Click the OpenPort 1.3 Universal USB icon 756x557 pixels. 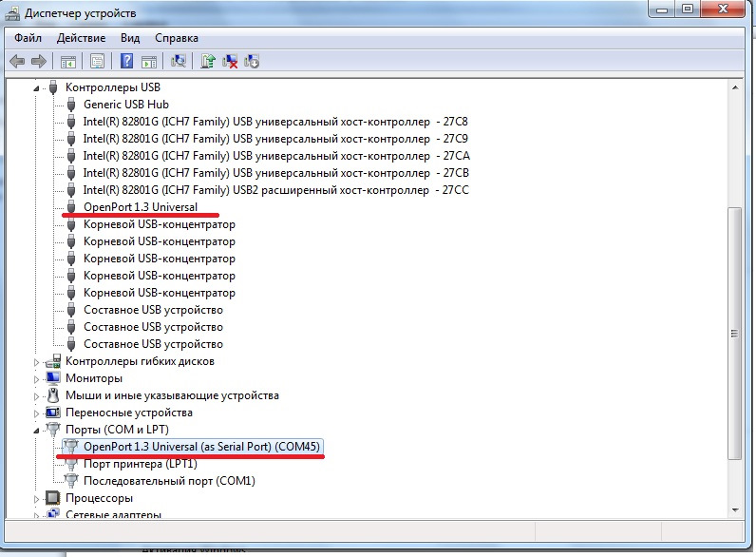point(71,207)
